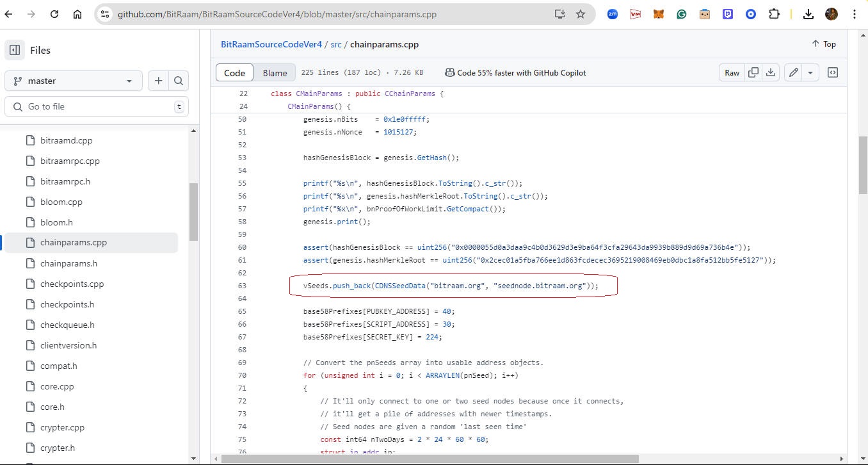Open checkpoints.h in the file tree
The height and width of the screenshot is (465, 868).
(x=67, y=304)
